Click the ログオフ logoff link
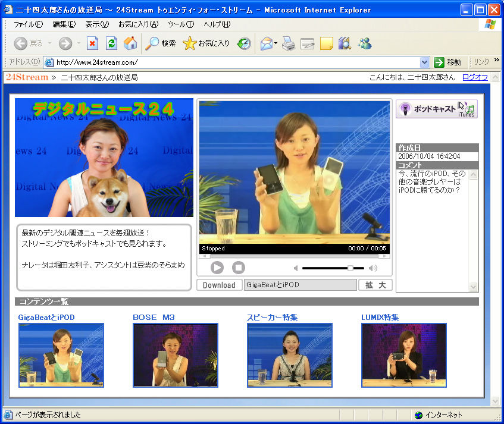504x424 pixels. (475, 77)
